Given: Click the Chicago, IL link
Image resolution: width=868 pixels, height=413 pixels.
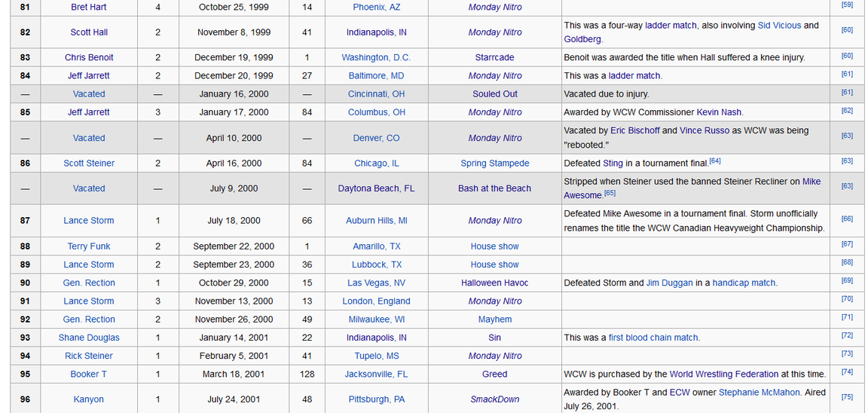Looking at the screenshot, I should click(377, 164).
